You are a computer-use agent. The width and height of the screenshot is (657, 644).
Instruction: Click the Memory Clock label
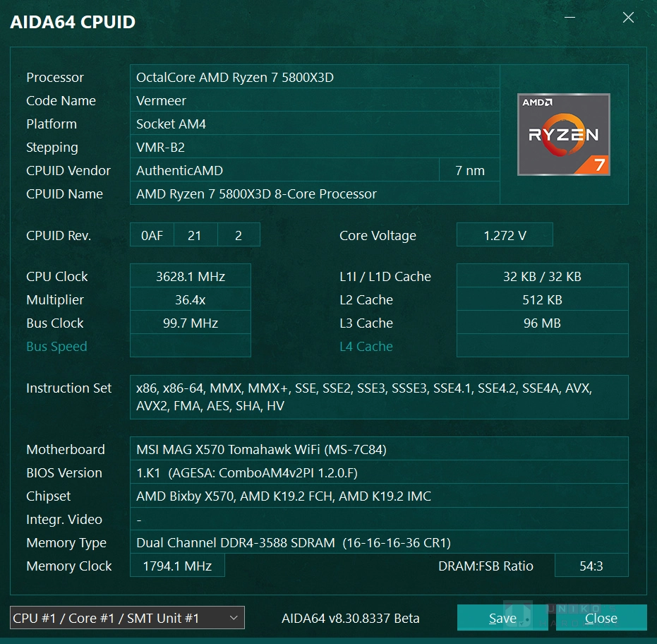pyautogui.click(x=68, y=566)
